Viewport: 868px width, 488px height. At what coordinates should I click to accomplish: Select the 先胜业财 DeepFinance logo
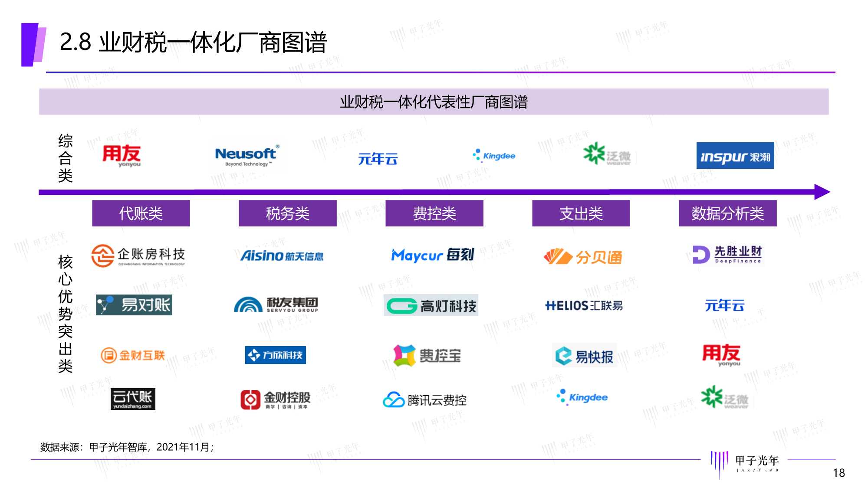pos(727,255)
